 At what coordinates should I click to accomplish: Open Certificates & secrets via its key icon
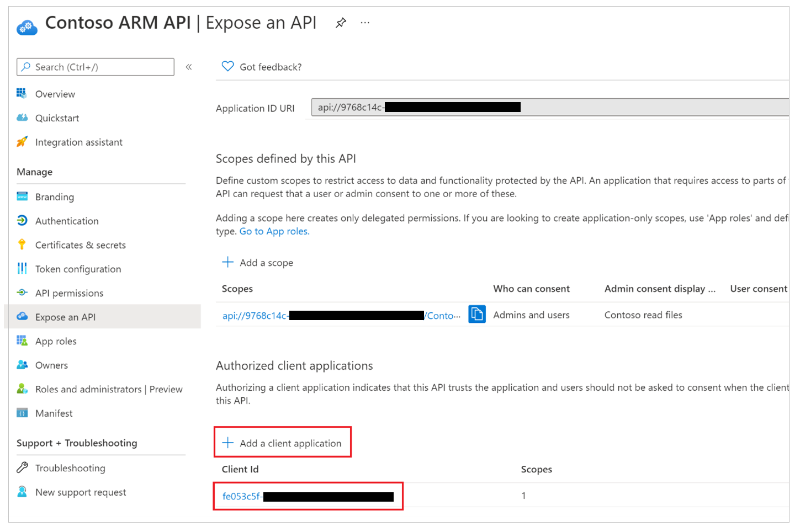tap(22, 244)
